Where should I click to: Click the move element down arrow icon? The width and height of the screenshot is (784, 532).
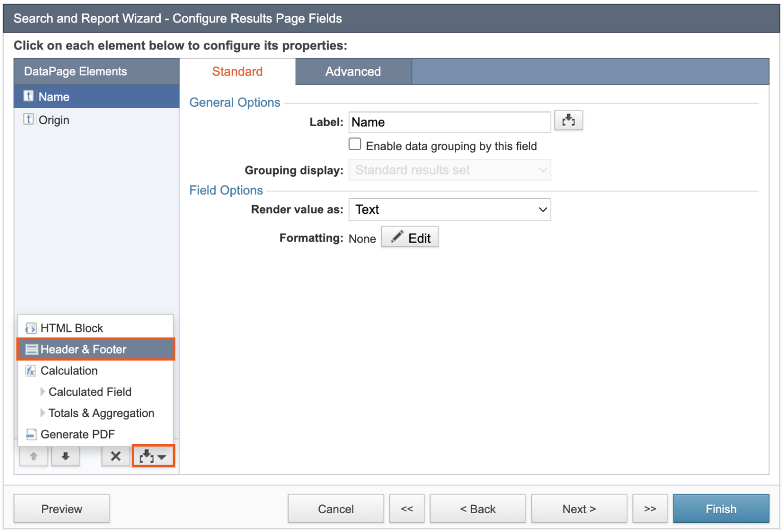point(65,456)
